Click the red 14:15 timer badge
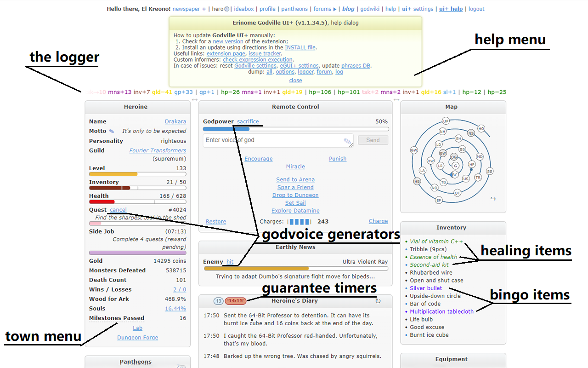The height and width of the screenshot is (368, 588). click(x=235, y=301)
